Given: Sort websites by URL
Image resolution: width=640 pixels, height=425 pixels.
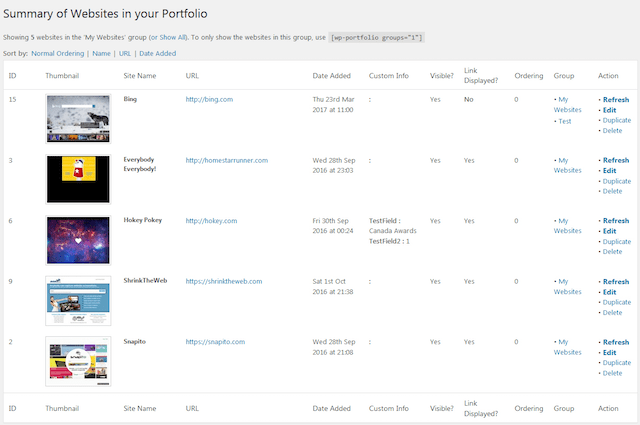Looking at the screenshot, I should [x=125, y=53].
